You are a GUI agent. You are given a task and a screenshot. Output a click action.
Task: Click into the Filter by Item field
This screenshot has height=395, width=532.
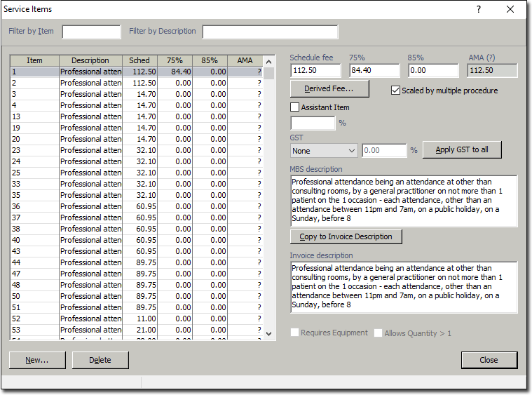tap(91, 32)
